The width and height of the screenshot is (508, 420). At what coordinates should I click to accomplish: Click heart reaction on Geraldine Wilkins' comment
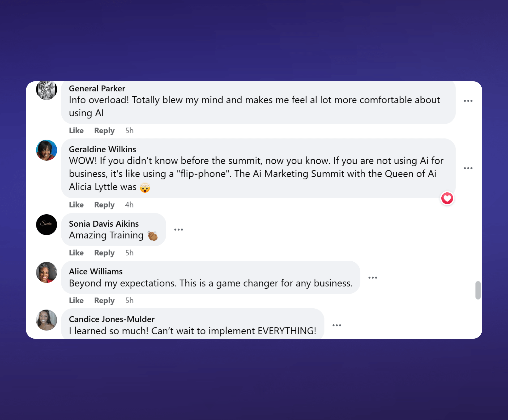pyautogui.click(x=447, y=198)
